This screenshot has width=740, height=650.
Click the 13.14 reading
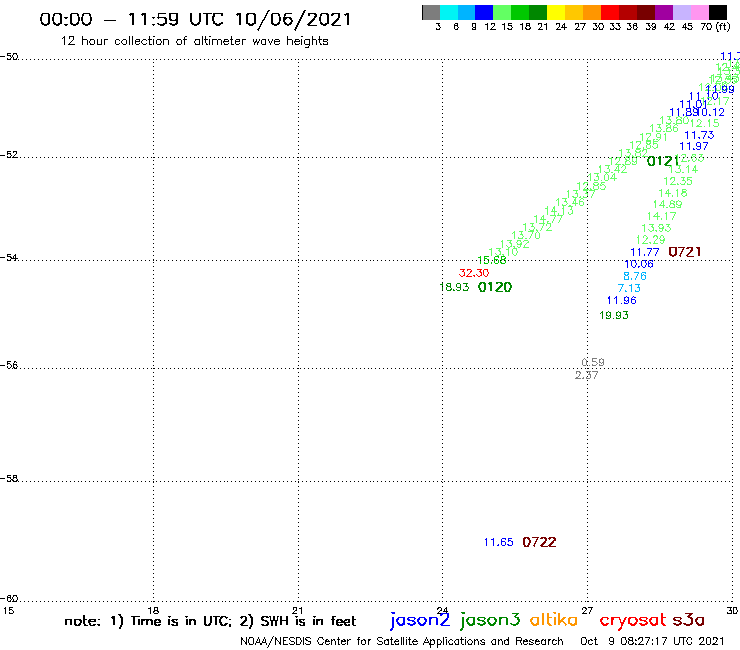(x=683, y=169)
